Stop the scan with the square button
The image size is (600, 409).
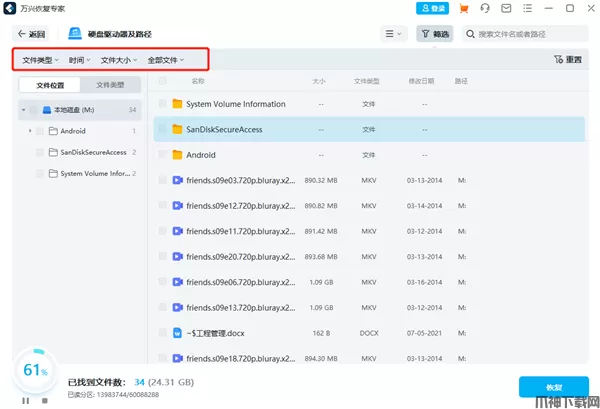pyautogui.click(x=43, y=400)
